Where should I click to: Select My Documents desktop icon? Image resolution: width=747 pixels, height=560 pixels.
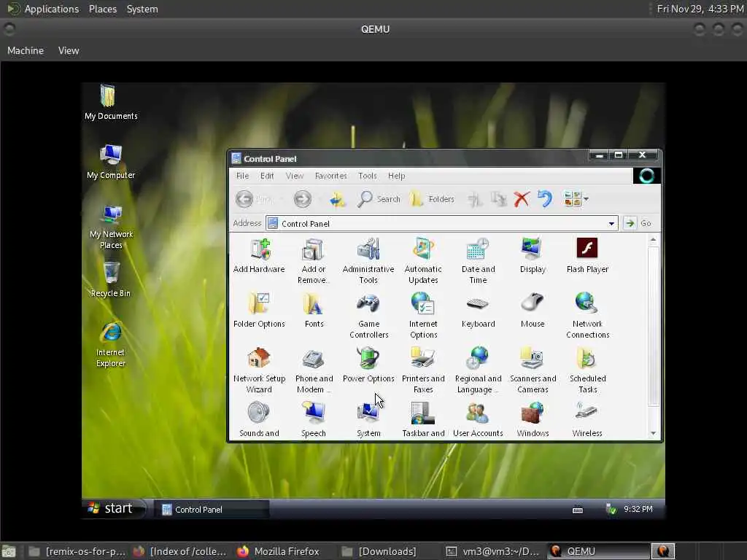pos(111,102)
